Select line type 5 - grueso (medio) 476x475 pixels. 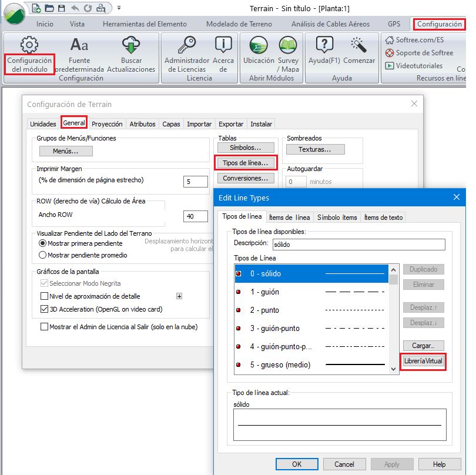click(x=311, y=364)
